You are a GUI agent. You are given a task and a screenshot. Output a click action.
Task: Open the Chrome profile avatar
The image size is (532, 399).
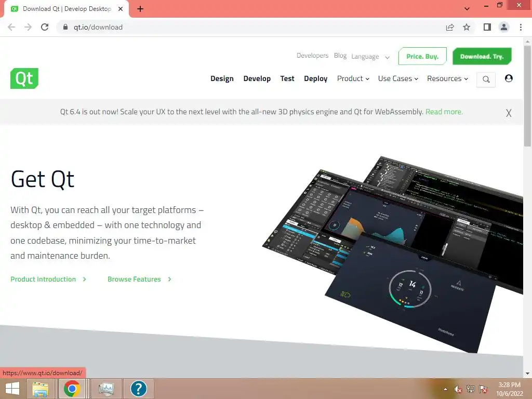click(x=504, y=27)
